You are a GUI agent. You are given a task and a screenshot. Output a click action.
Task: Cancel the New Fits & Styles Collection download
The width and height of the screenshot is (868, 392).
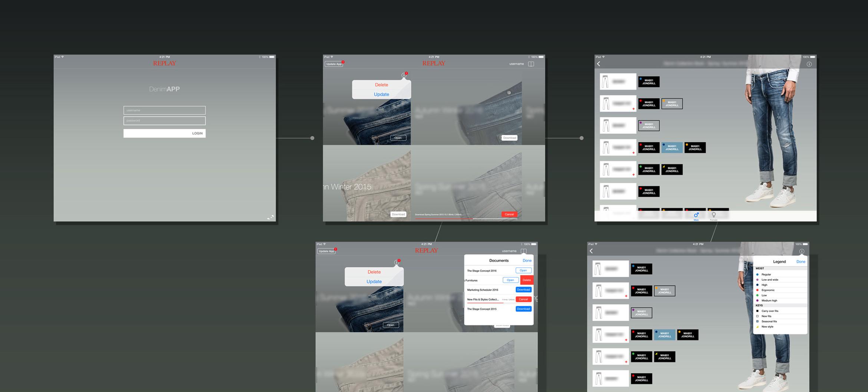pos(523,299)
